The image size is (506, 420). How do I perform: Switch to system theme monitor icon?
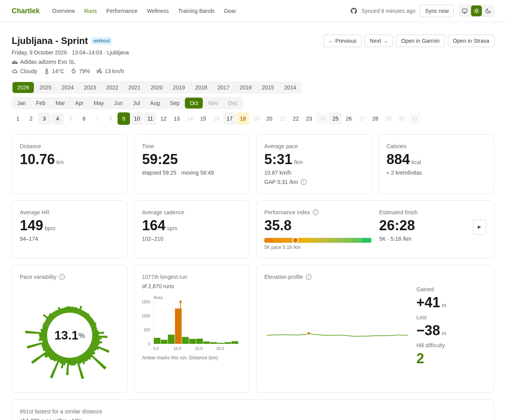[x=465, y=11]
